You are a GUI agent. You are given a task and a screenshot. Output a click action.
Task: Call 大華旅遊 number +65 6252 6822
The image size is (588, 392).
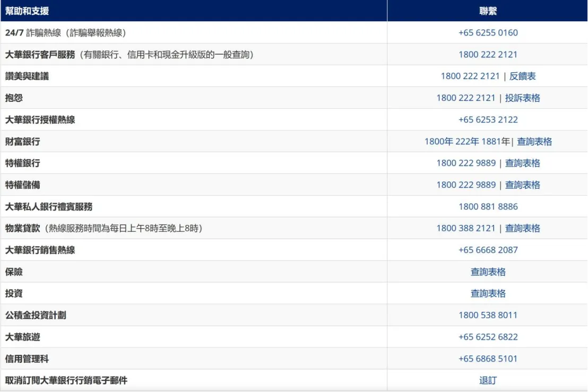(488, 337)
